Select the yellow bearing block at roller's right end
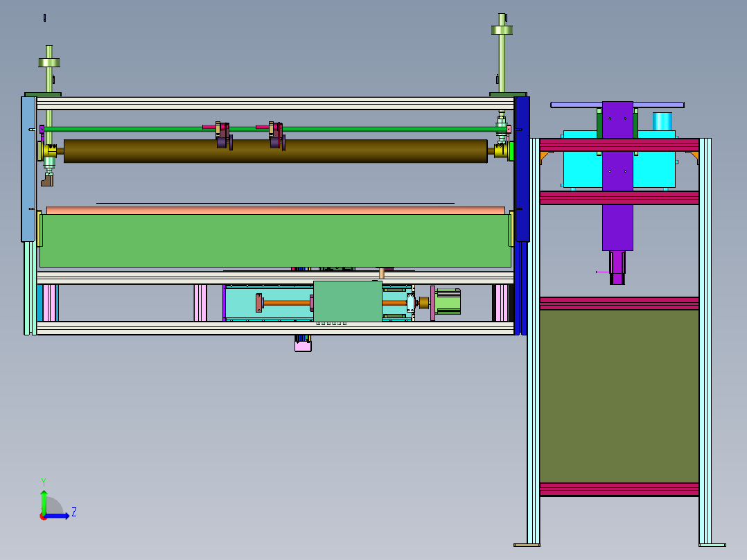 (501, 151)
